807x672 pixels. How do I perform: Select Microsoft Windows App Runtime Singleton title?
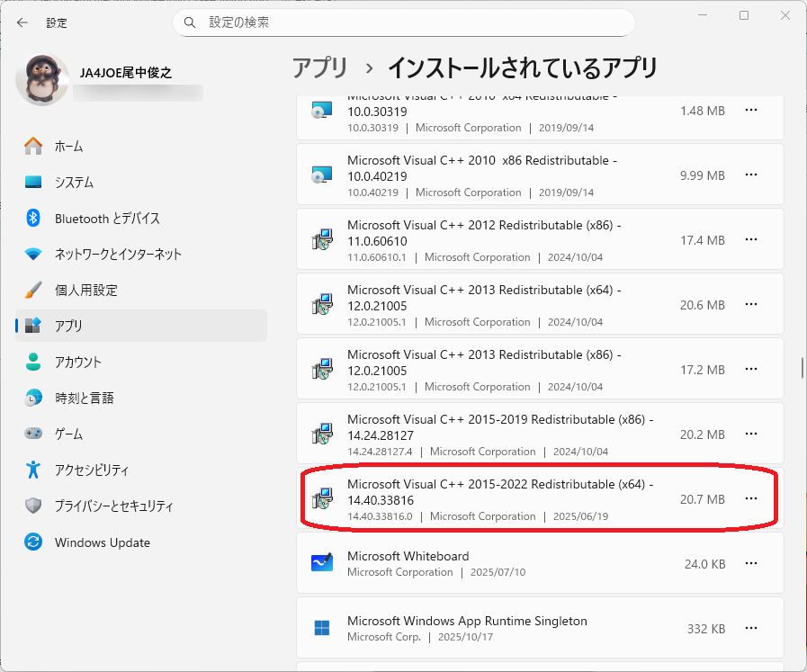467,621
